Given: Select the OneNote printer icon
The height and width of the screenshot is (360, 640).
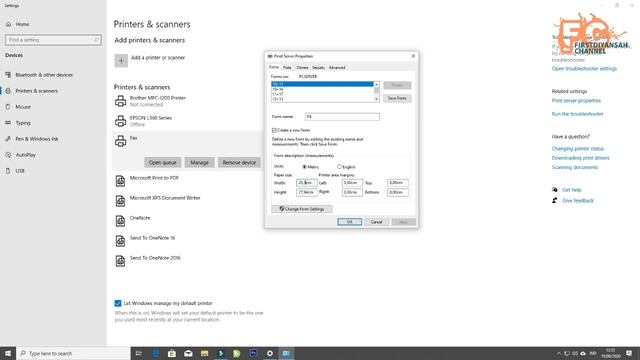Looking at the screenshot, I should click(120, 221).
